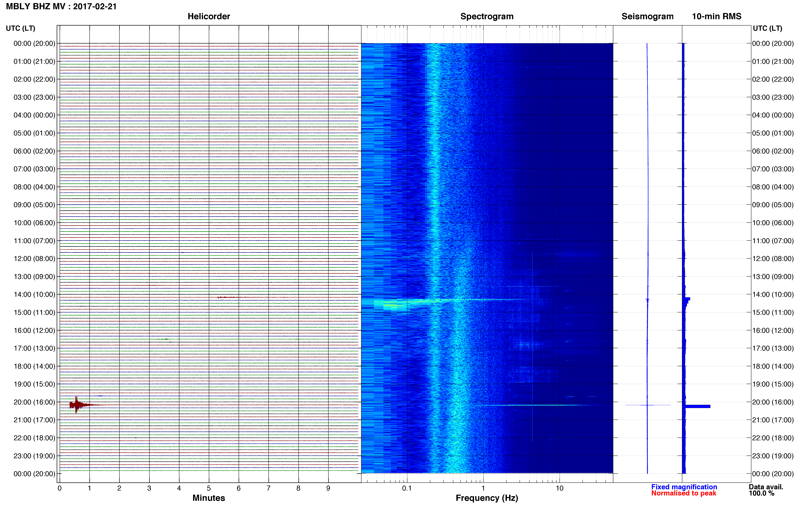
Task: Click right axis label 21:00 (17:00)
Action: tap(773, 420)
